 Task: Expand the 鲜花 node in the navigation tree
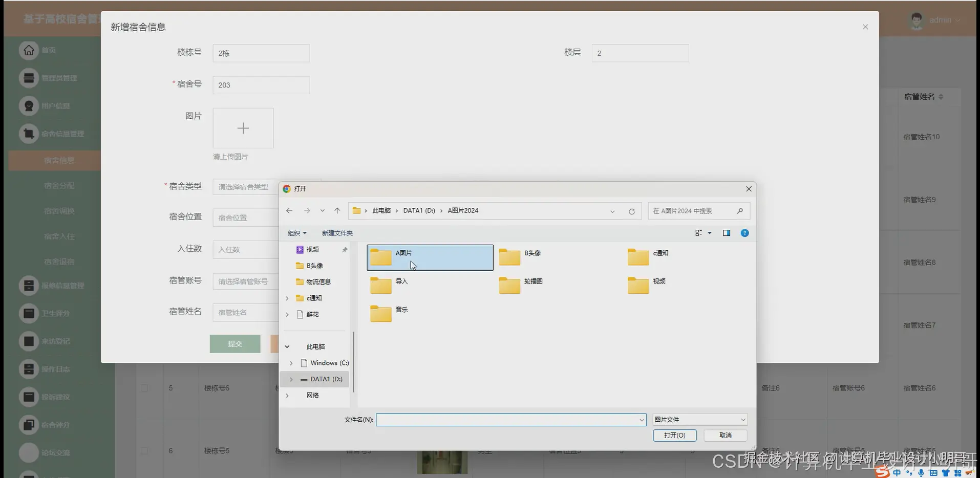[x=287, y=315]
